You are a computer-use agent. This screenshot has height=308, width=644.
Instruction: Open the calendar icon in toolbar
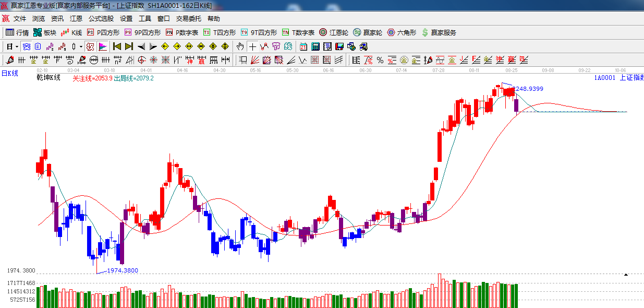(x=303, y=46)
